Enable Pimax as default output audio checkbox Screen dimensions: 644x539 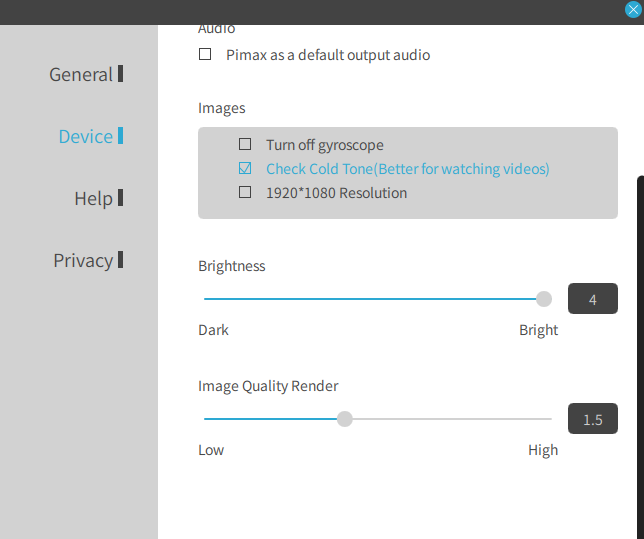click(x=205, y=54)
